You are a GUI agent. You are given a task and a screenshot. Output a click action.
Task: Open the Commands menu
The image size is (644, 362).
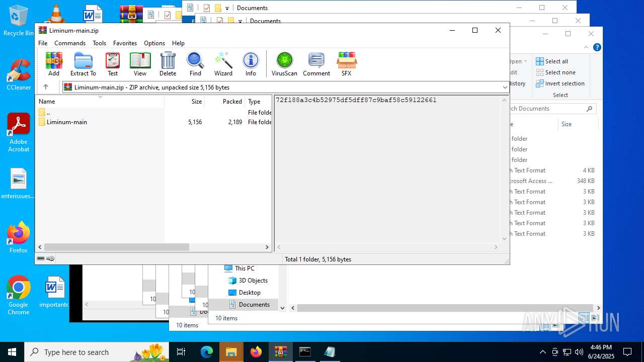[70, 43]
